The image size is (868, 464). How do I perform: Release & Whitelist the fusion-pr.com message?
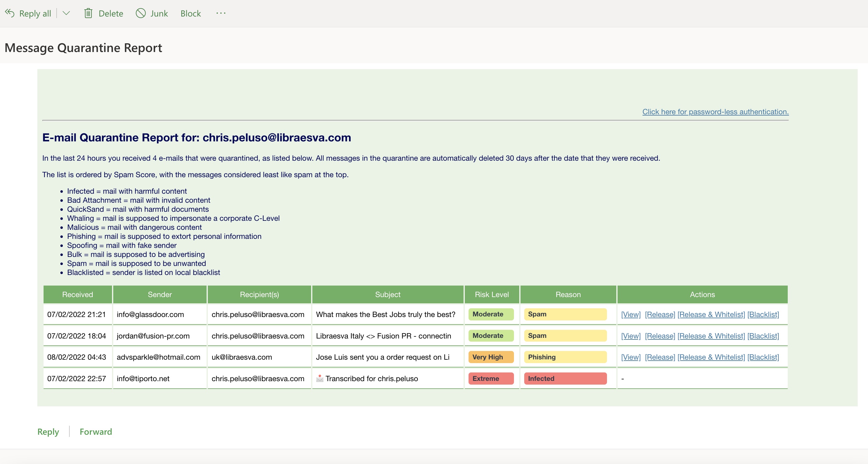[711, 336]
